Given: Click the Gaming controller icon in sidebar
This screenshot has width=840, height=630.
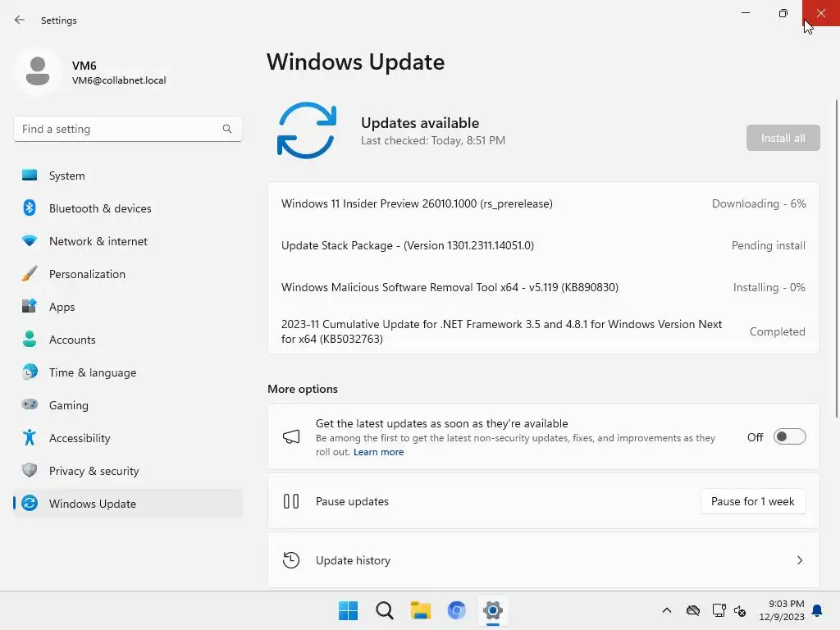Looking at the screenshot, I should [x=30, y=404].
